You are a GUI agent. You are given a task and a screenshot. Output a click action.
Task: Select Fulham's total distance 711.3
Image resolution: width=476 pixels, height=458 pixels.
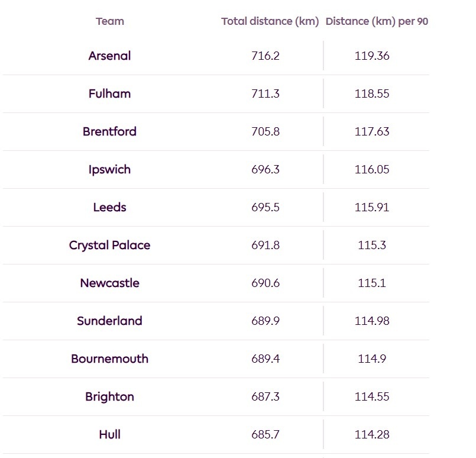point(265,93)
